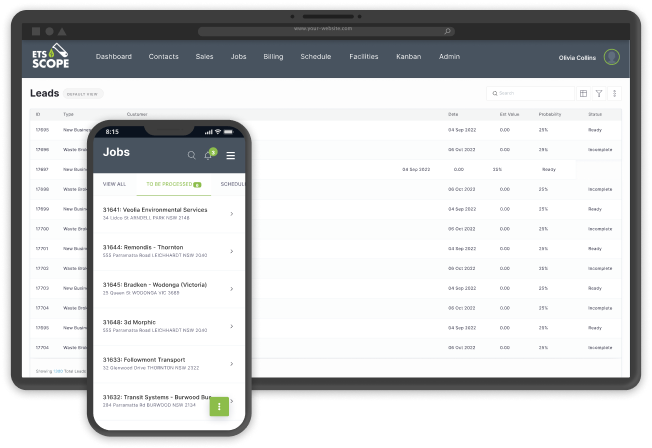Click the total leads count link at table bottom
652x448 pixels.
pyautogui.click(x=58, y=371)
